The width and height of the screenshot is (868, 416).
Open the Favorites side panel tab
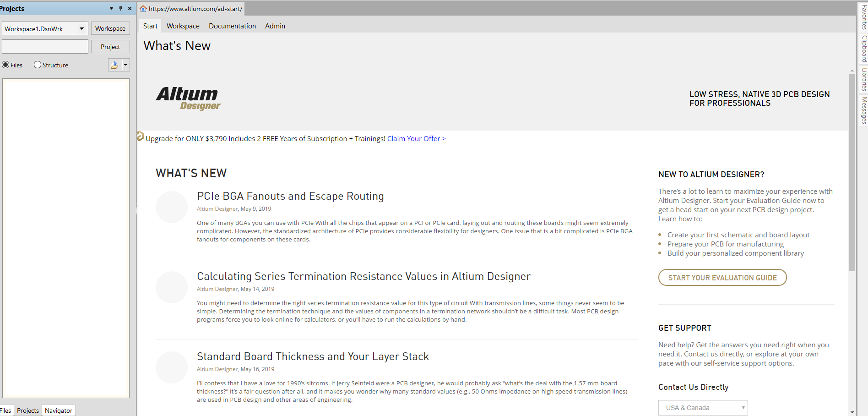(864, 16)
